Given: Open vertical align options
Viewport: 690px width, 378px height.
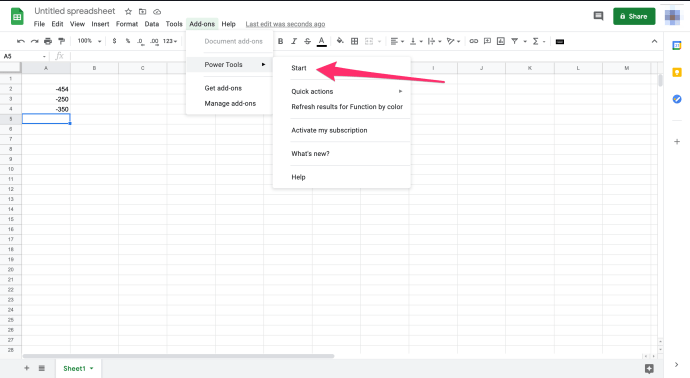Looking at the screenshot, I should point(416,41).
